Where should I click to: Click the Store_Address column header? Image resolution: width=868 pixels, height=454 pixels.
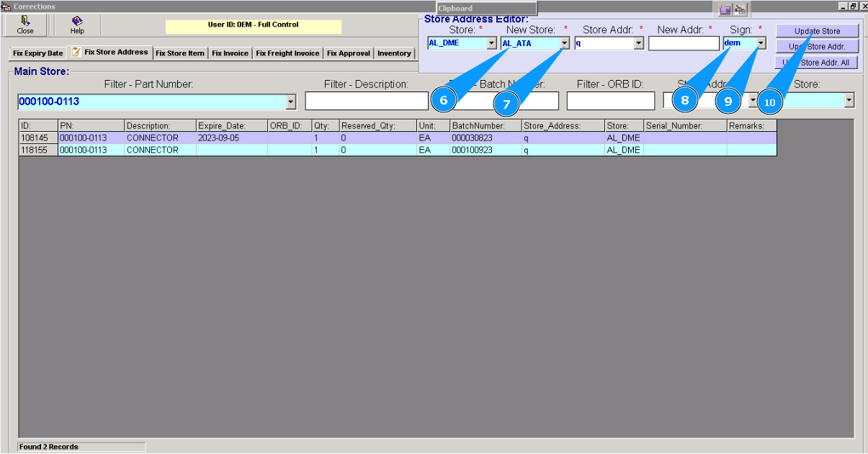coord(563,125)
